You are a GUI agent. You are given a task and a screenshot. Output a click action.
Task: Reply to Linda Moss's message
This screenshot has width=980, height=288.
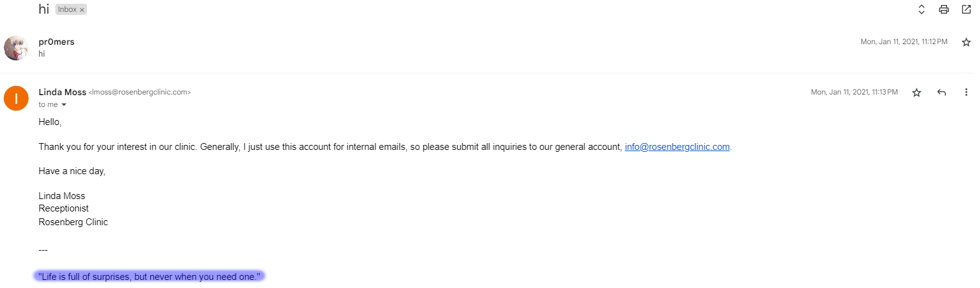coord(941,93)
